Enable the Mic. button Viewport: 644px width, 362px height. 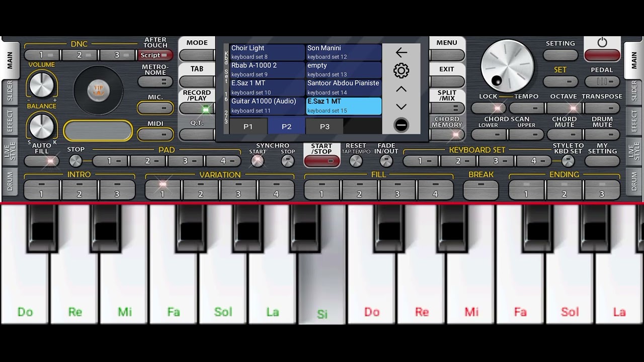[x=155, y=108]
